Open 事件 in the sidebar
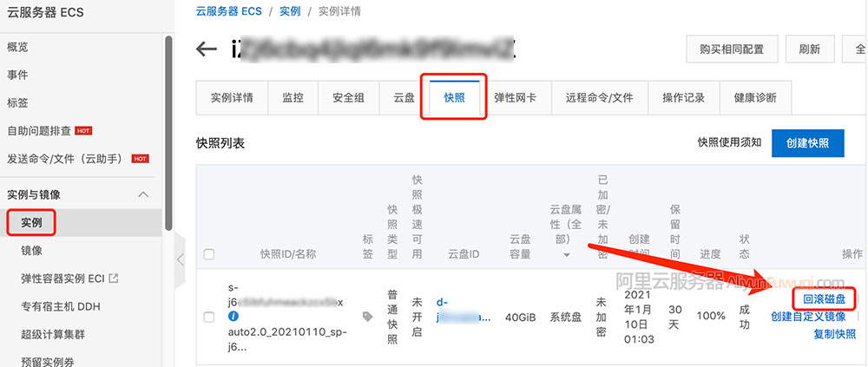This screenshot has width=868, height=367. pyautogui.click(x=17, y=75)
